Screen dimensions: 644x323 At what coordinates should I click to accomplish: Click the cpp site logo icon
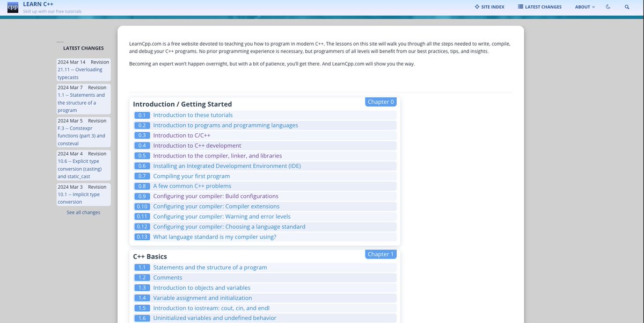(12, 8)
